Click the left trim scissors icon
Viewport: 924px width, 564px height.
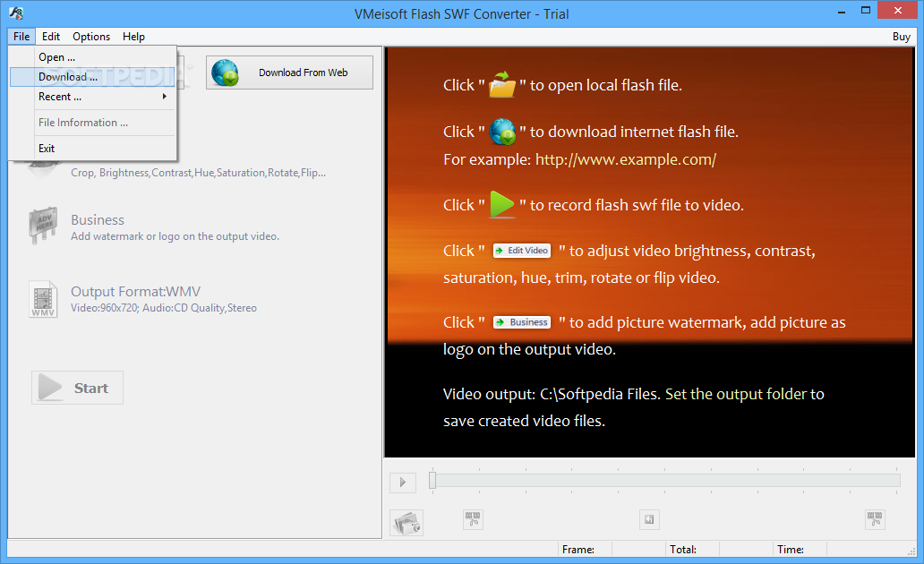(x=473, y=519)
